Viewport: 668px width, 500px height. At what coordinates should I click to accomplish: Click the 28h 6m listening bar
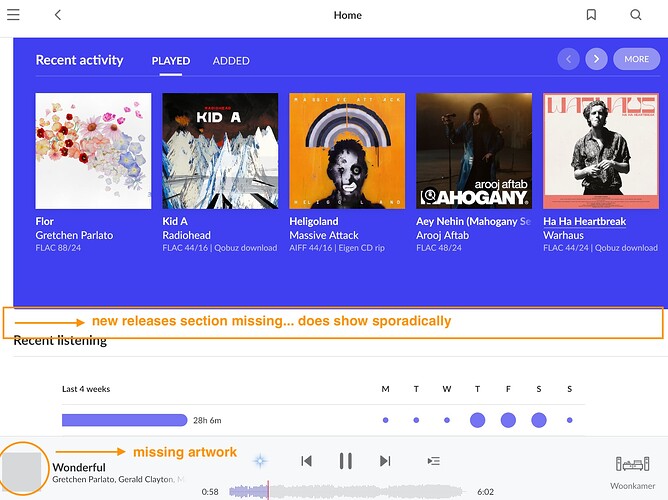[124, 420]
